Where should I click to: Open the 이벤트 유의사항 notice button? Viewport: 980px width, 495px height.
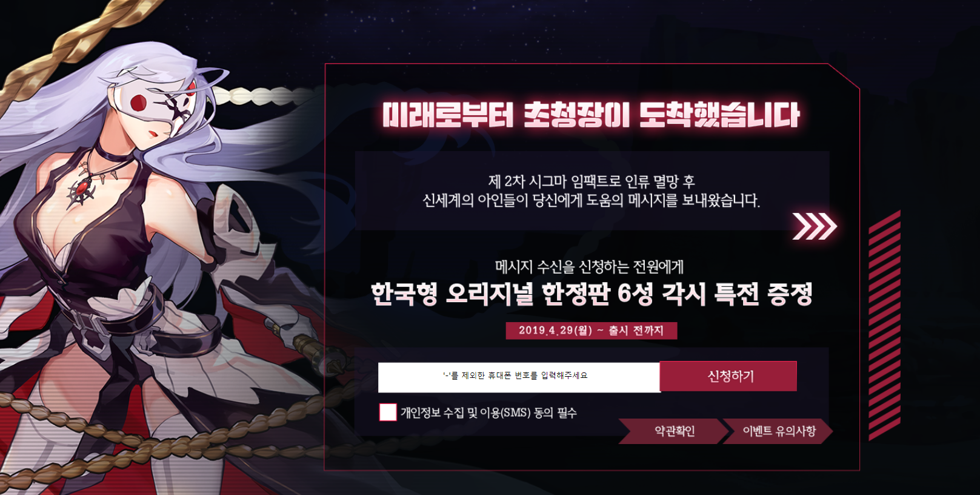point(778,431)
